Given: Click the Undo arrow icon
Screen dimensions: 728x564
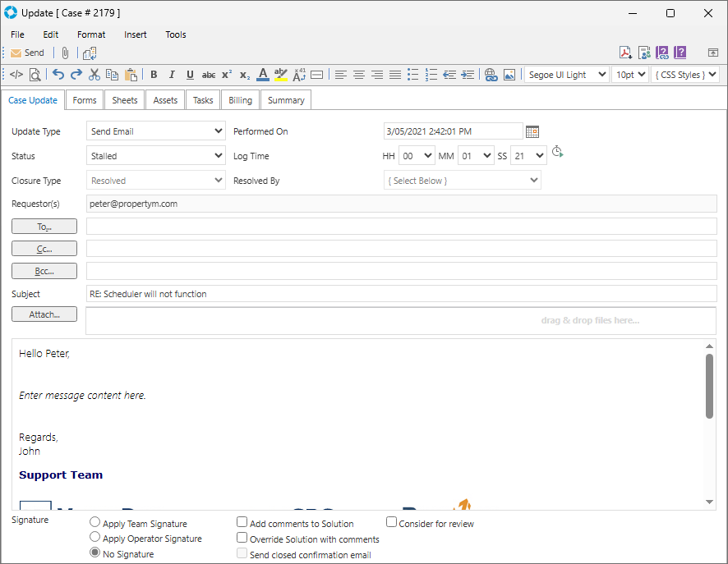Looking at the screenshot, I should 58,75.
